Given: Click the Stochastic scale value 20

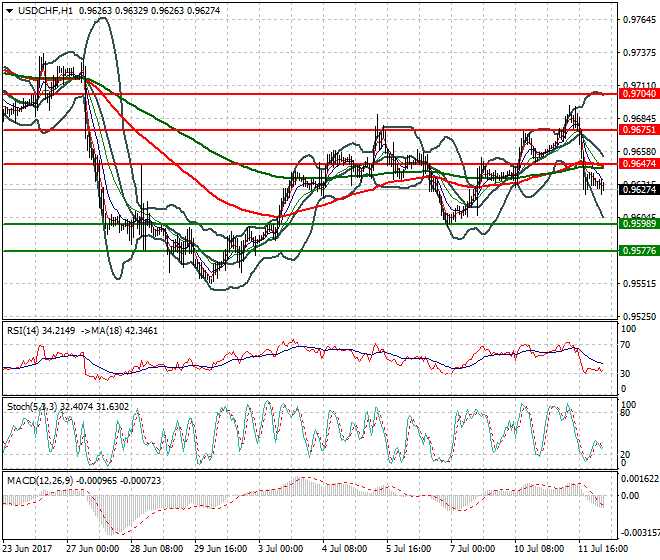Looking at the screenshot, I should tap(625, 454).
